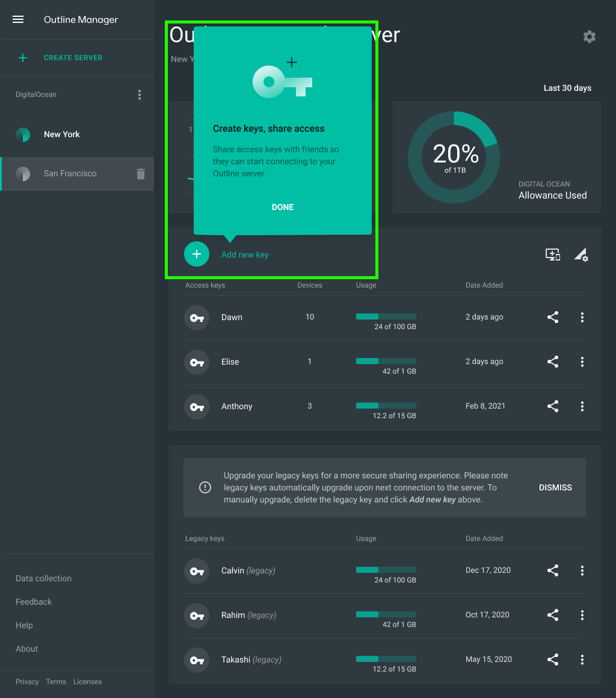Open data limit settings icon

(x=581, y=255)
